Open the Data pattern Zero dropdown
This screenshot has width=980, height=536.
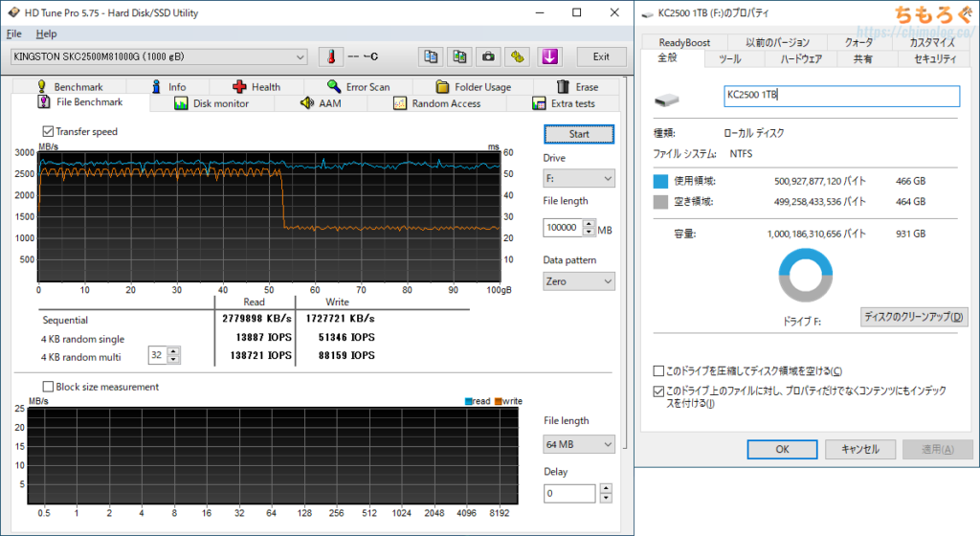coord(579,281)
